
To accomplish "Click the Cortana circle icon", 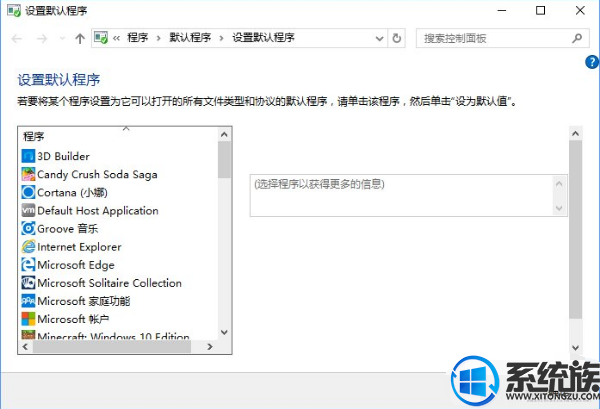I will point(28,192).
